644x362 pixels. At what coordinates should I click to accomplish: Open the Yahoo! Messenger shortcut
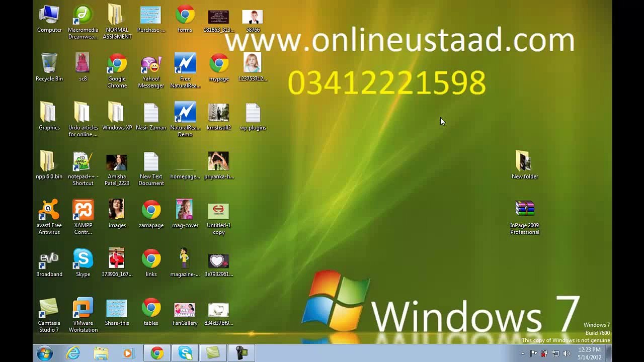[x=151, y=71]
